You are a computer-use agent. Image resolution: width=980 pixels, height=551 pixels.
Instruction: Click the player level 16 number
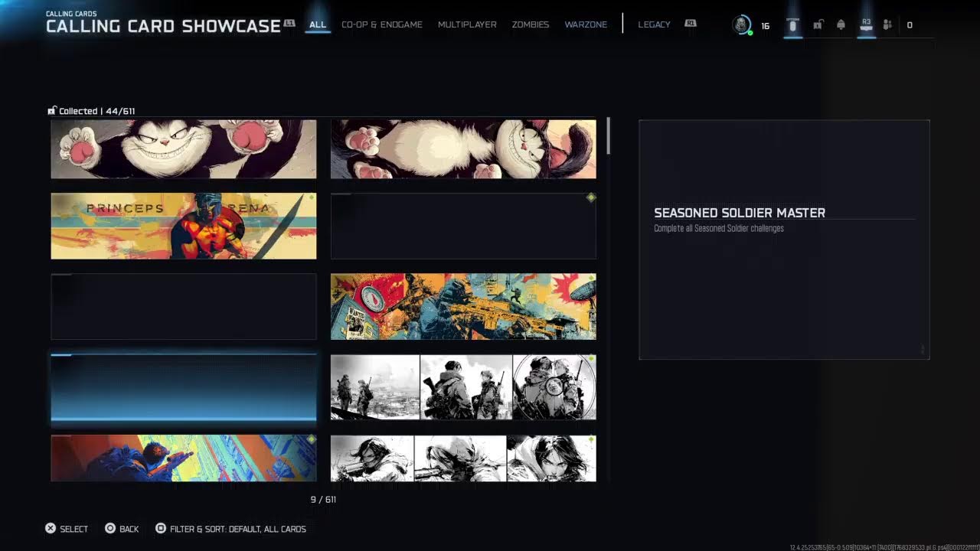click(765, 26)
